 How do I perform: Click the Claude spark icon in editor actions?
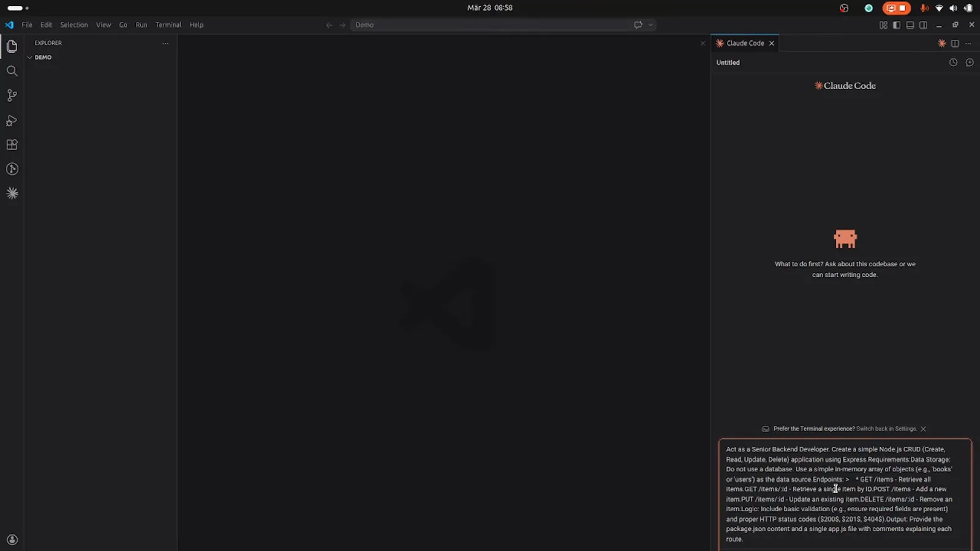point(941,43)
